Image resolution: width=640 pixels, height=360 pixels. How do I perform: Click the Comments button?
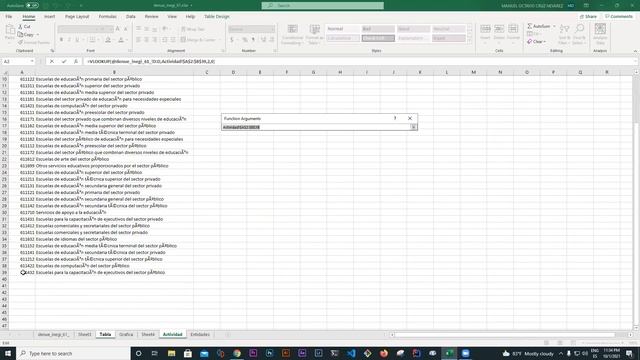click(x=619, y=16)
